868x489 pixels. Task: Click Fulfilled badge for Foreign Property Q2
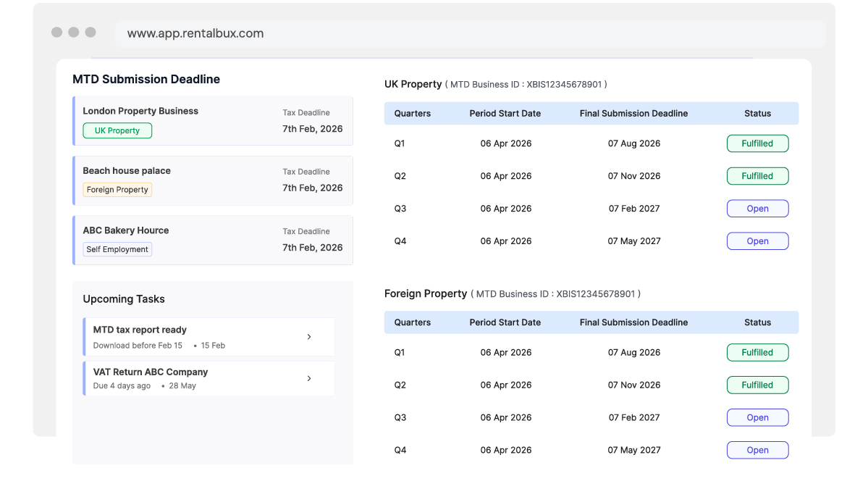point(757,385)
